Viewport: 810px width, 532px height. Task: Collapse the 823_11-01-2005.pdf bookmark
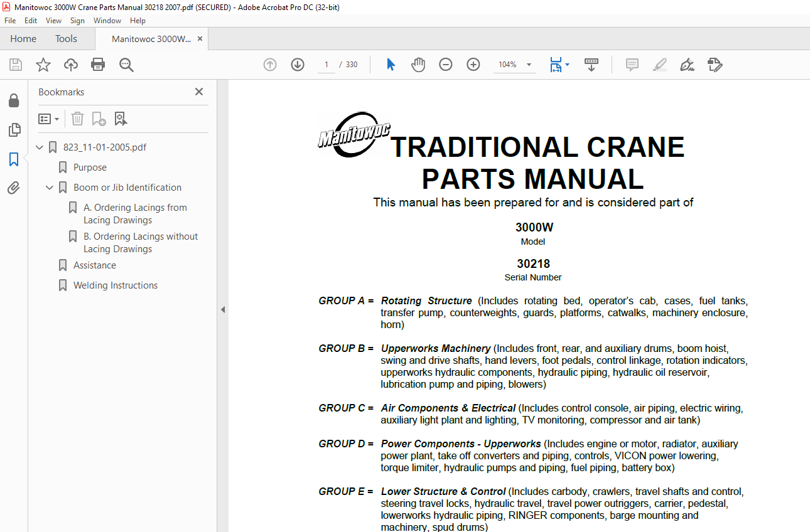point(40,147)
